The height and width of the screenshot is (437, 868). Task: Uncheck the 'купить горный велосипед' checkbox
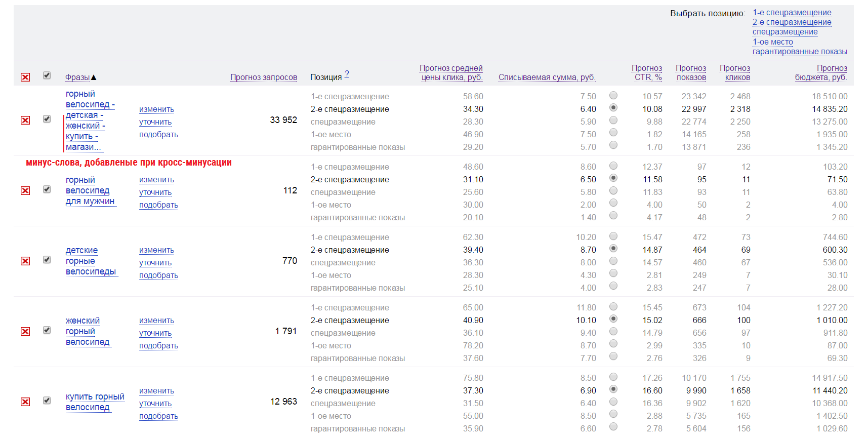(47, 401)
